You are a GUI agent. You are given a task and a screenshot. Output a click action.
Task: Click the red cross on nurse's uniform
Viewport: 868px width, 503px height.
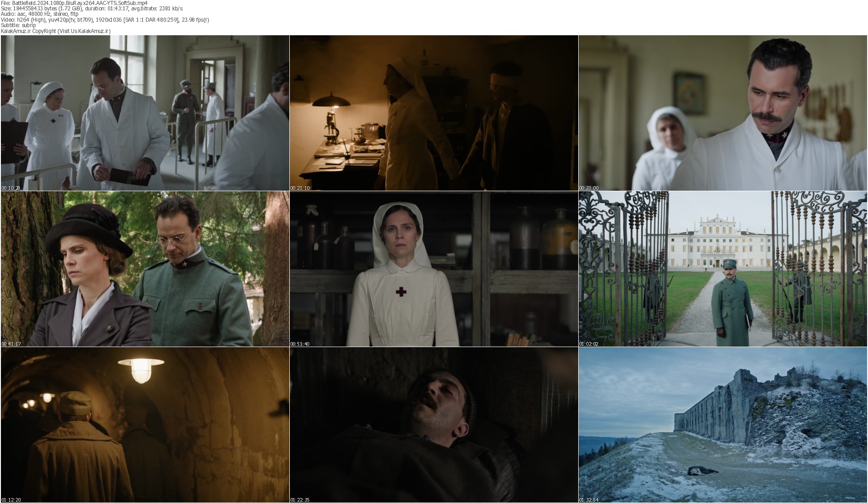(x=401, y=292)
